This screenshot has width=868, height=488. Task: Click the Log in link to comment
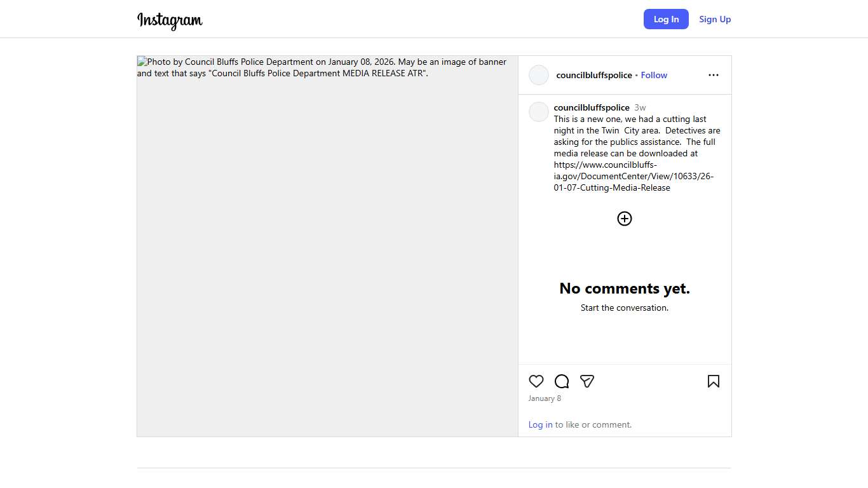(540, 424)
